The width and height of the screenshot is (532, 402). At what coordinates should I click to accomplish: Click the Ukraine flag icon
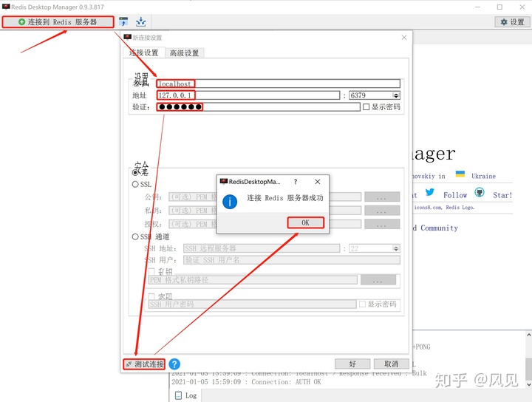pyautogui.click(x=460, y=174)
